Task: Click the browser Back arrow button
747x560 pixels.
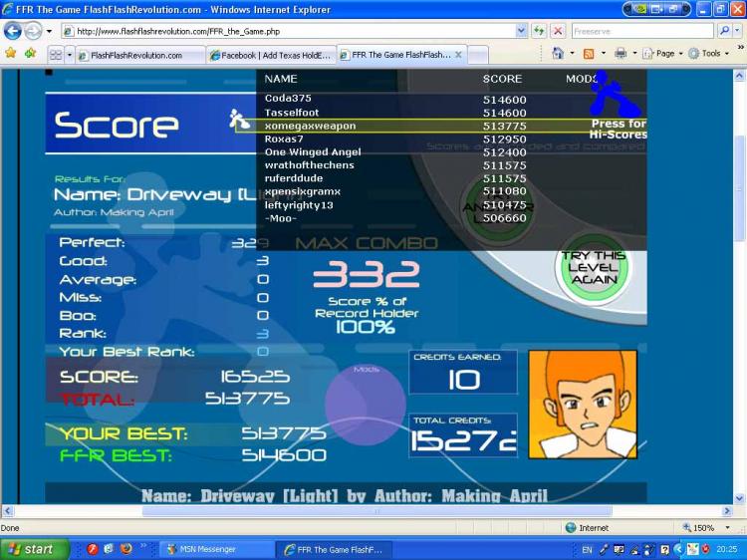Action: point(12,32)
